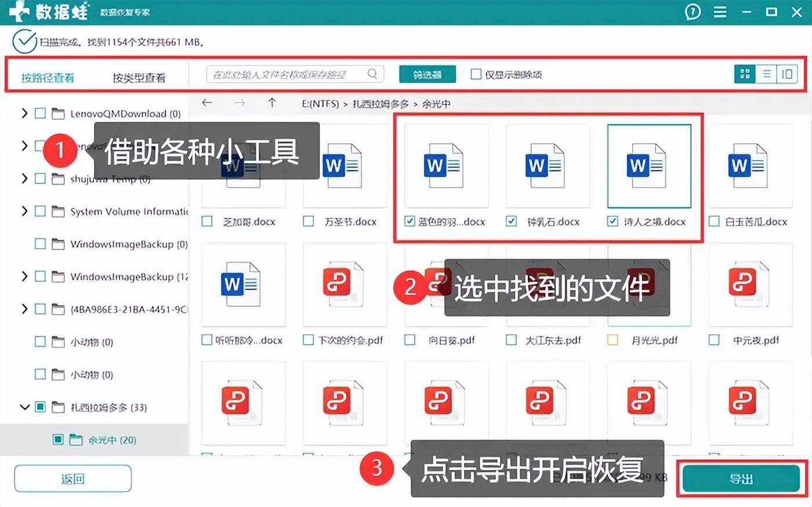The height and width of the screenshot is (507, 812).
Task: Focus the file name search field
Action: click(x=295, y=74)
